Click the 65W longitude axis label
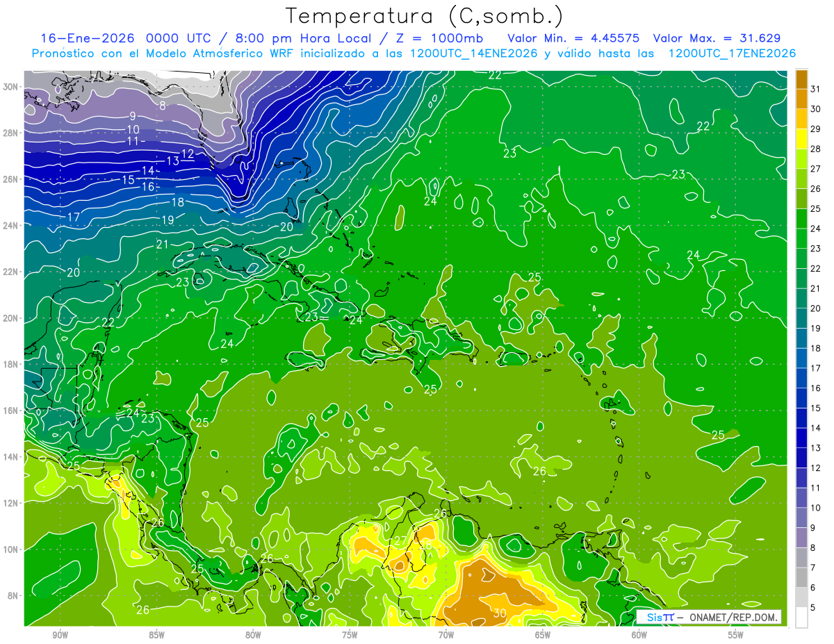The width and height of the screenshot is (834, 644). coord(543,635)
